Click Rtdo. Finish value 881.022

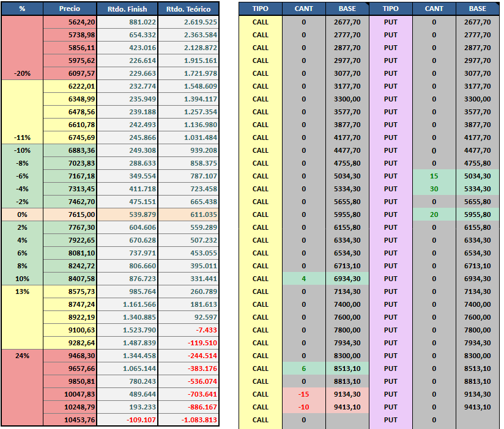click(x=127, y=22)
